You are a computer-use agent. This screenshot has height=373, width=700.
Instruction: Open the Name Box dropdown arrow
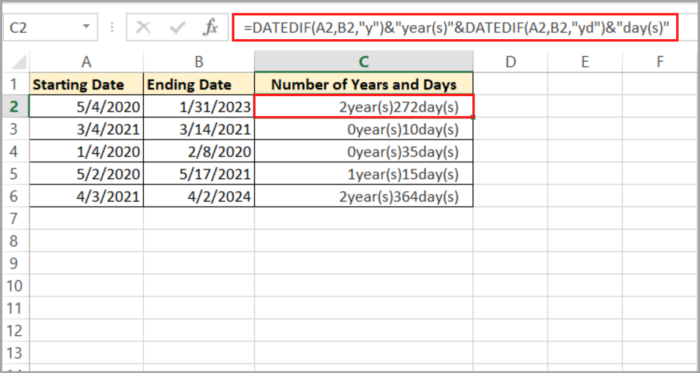click(86, 27)
